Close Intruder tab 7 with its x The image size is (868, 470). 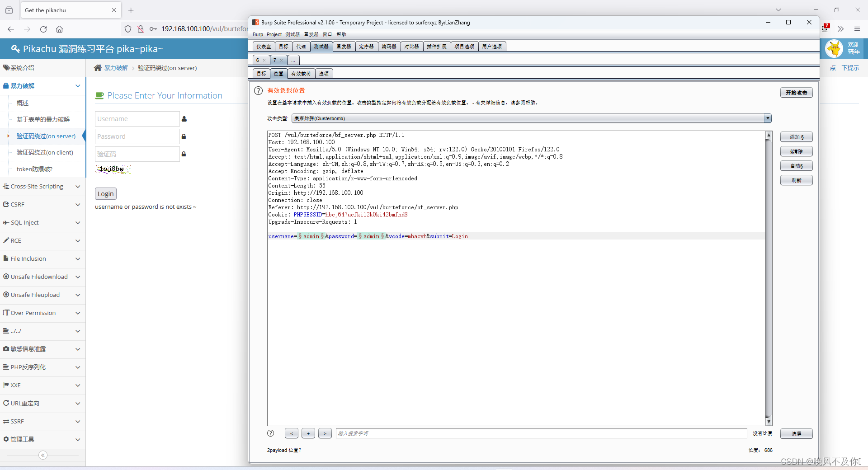[x=281, y=60]
